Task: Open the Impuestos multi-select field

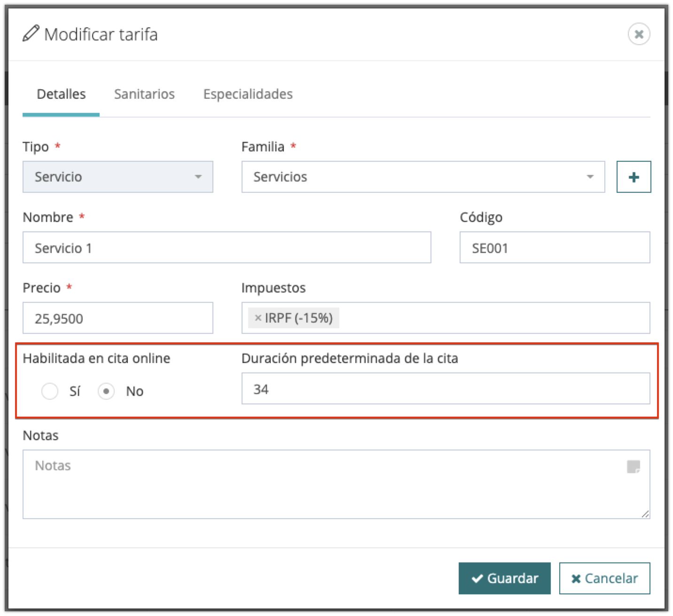Action: (x=493, y=318)
